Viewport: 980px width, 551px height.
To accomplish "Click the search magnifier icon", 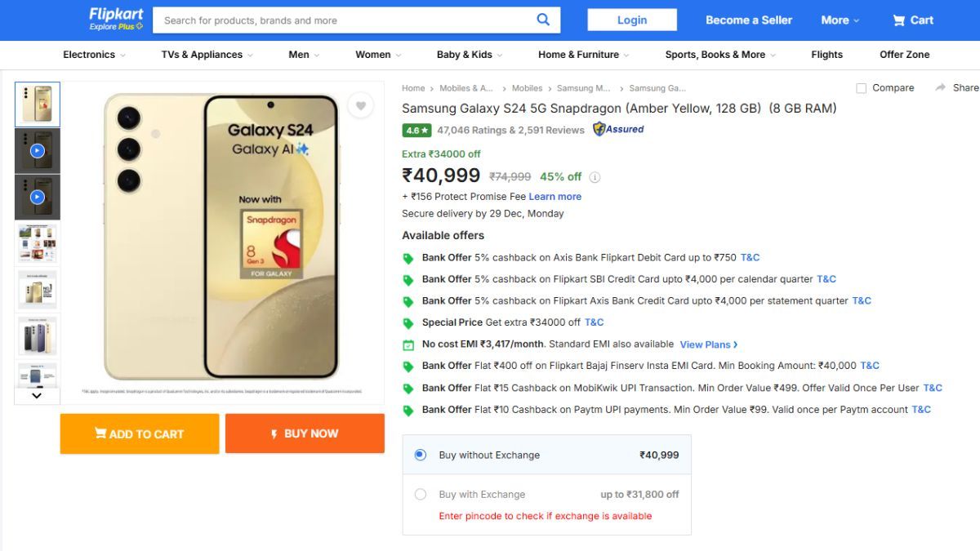I will 543,20.
